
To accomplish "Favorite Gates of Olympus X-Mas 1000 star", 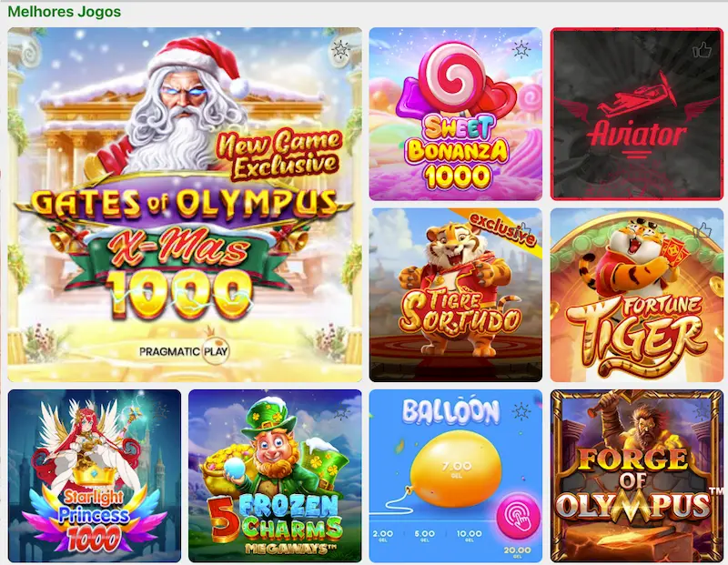I will tap(340, 50).
